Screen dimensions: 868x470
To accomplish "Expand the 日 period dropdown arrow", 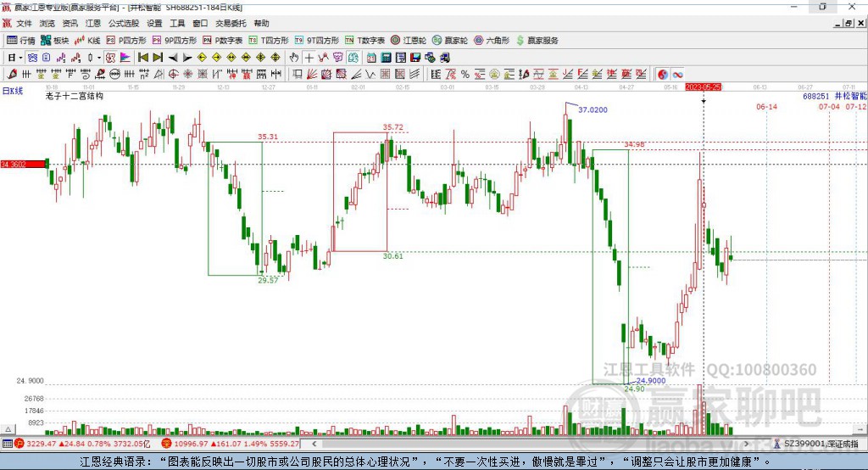I will (x=20, y=58).
